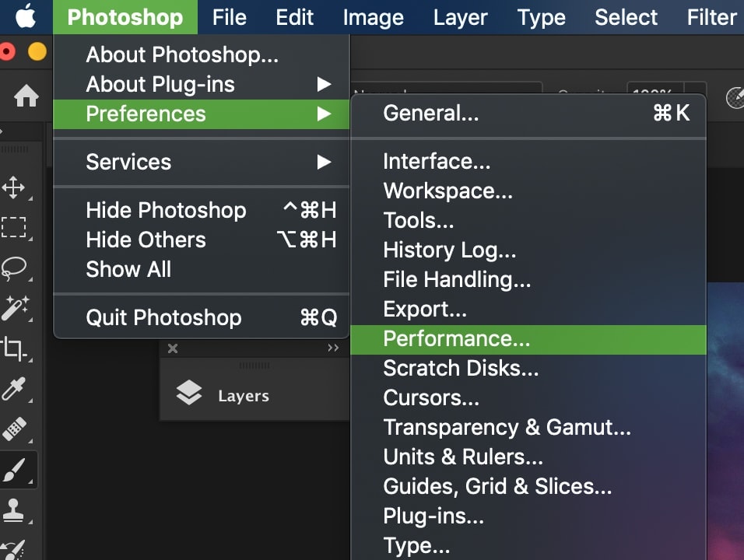Select the Eyedropper tool
This screenshot has width=744, height=560.
14,389
